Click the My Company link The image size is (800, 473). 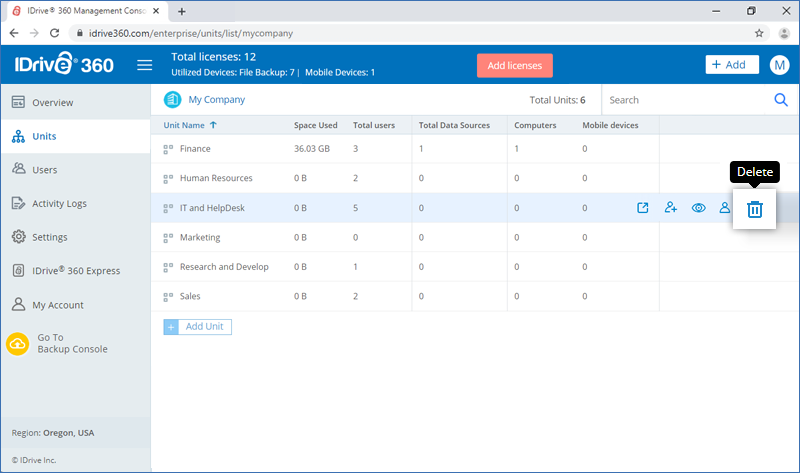(216, 99)
